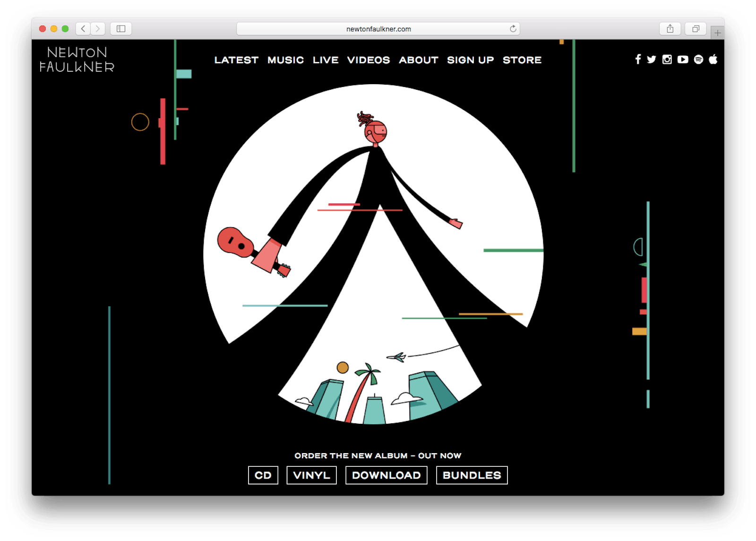The image size is (756, 541).
Task: Click the Safari share icon
Action: tap(670, 29)
